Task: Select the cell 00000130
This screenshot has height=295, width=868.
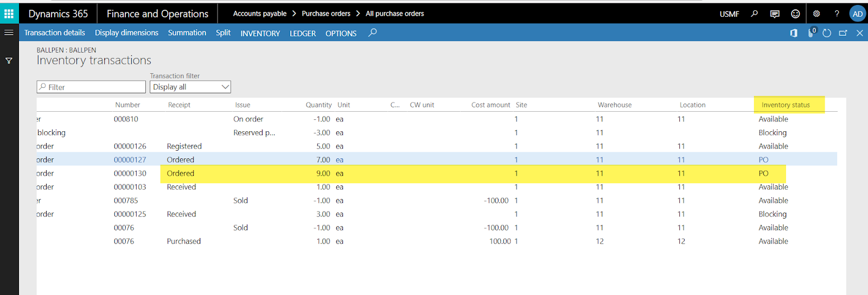Action: click(130, 173)
